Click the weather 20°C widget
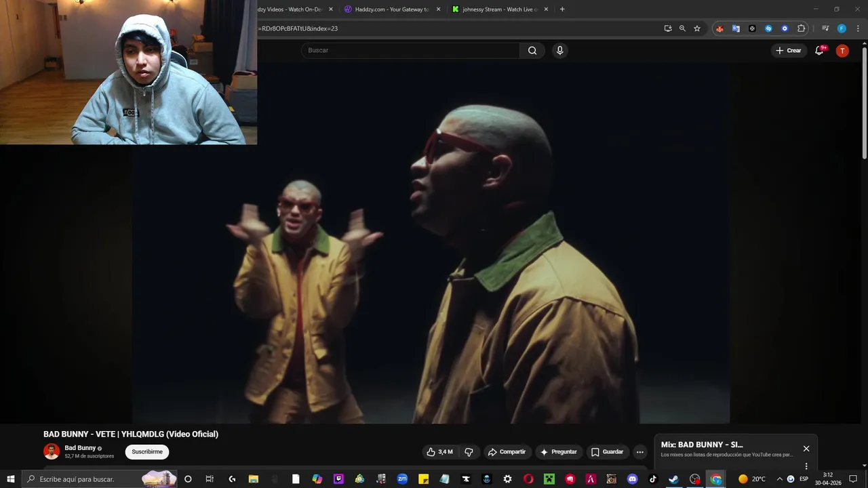Viewport: 868px width, 488px height. pos(752,479)
